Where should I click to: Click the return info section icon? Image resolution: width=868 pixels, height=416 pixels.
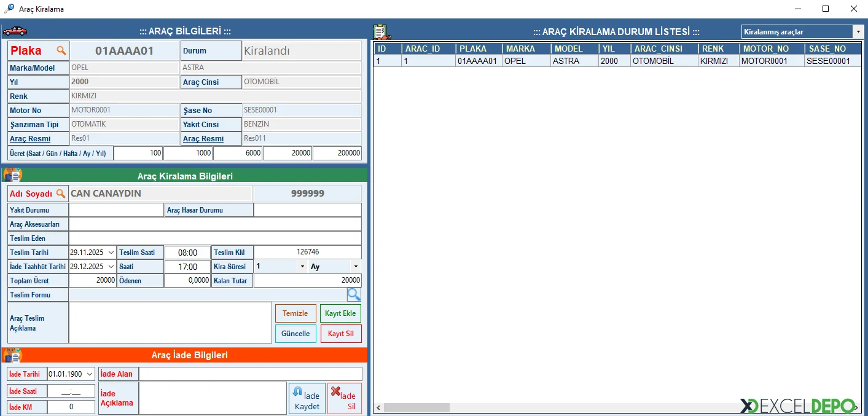(13, 355)
